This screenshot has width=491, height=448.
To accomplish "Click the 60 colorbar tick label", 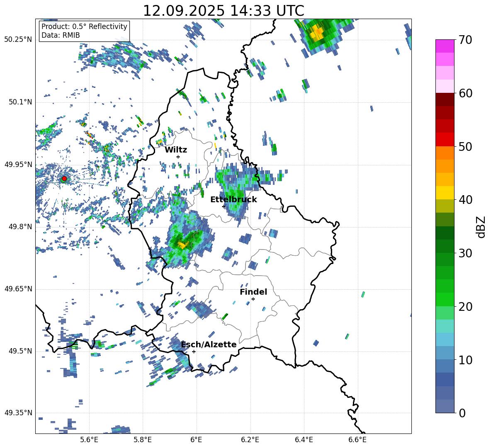I will click(x=465, y=93).
